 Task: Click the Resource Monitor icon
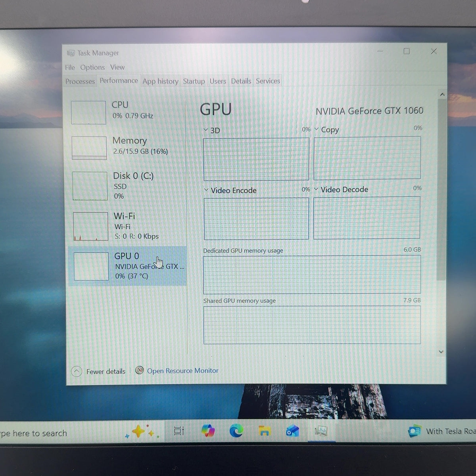click(139, 370)
